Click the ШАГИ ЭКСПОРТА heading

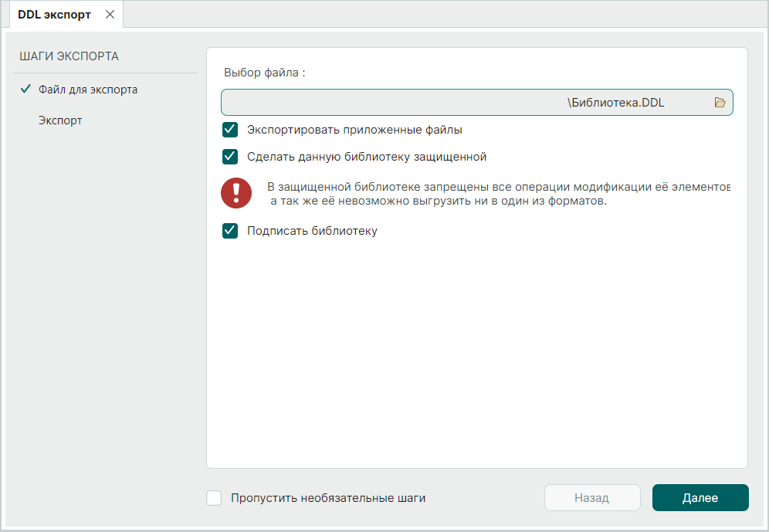pos(69,56)
